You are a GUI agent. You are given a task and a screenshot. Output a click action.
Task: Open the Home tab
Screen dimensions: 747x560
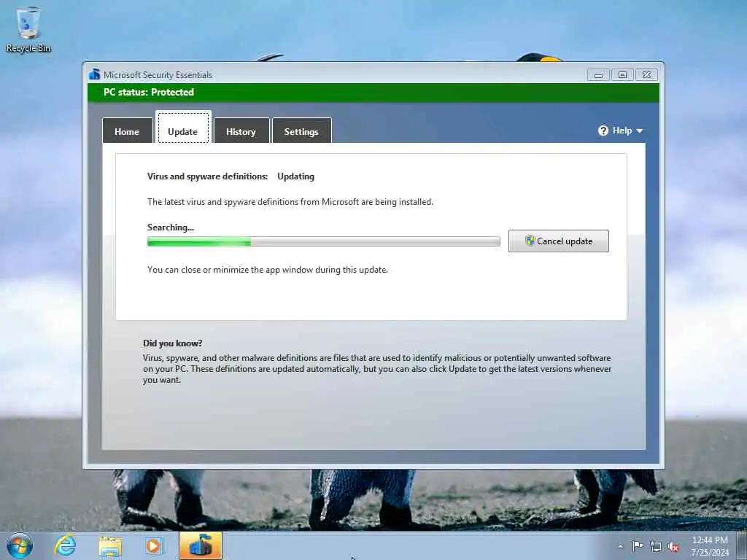pos(127,131)
